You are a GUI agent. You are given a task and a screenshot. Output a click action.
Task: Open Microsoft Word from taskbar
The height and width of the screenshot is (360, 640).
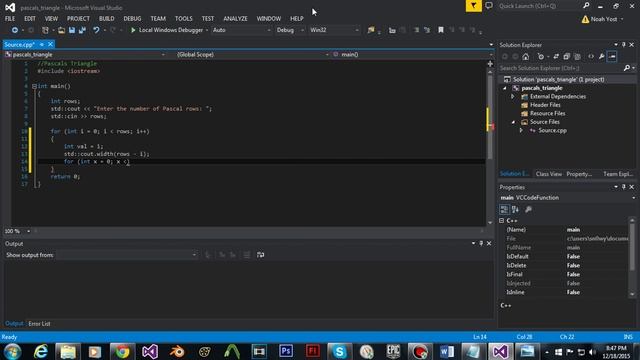point(447,351)
